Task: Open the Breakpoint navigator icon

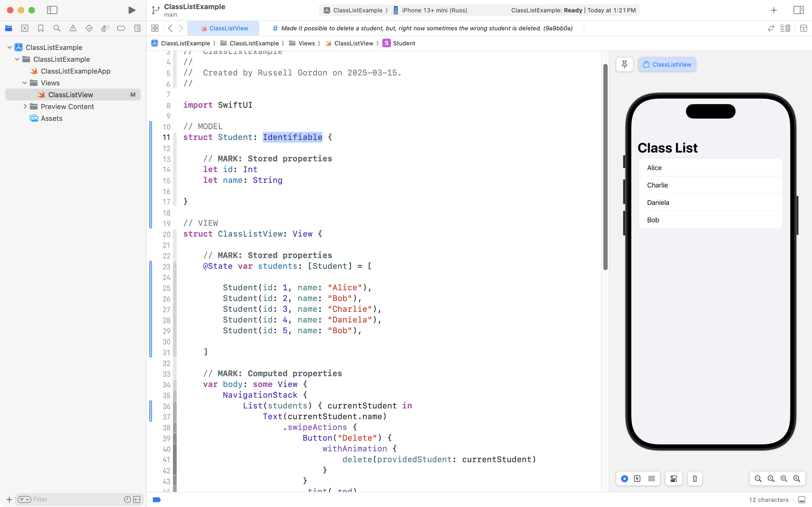Action: click(x=121, y=28)
